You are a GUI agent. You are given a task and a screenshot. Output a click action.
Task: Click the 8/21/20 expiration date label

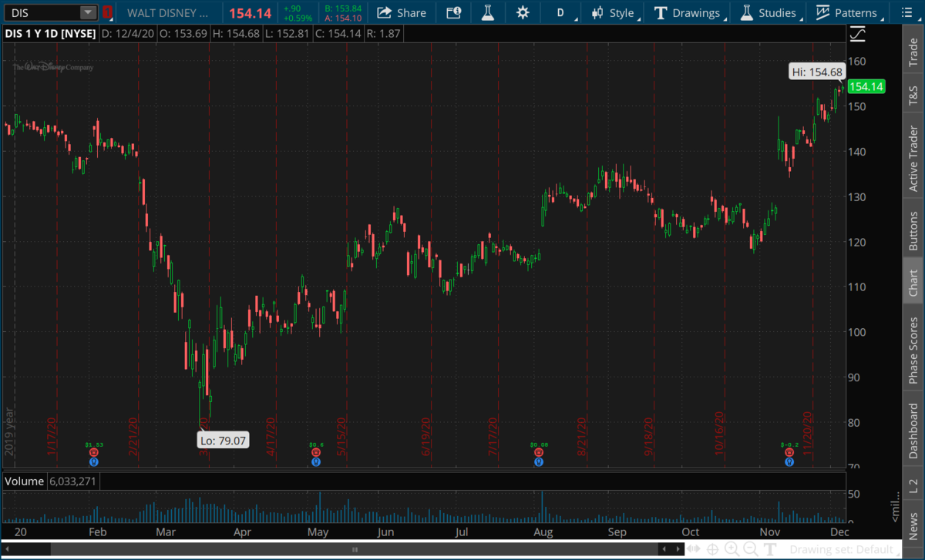582,438
